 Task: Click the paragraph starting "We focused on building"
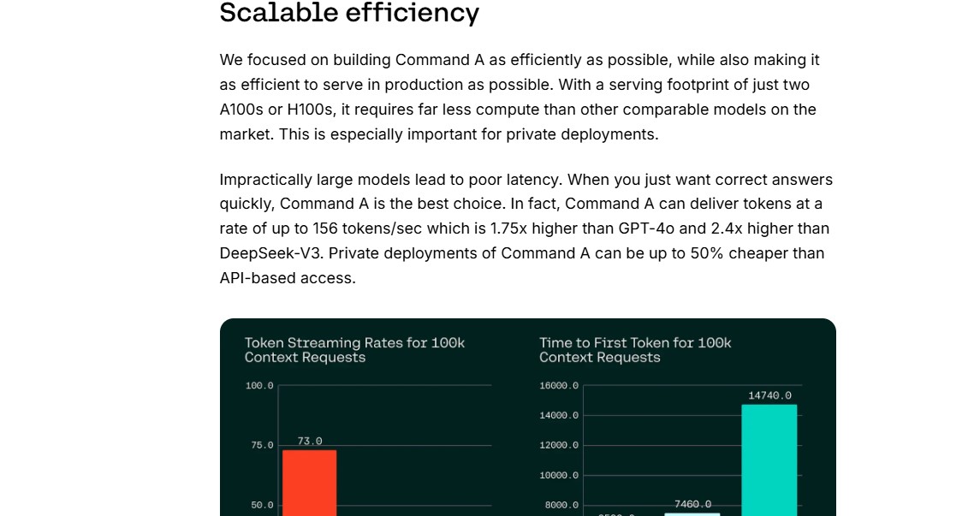[520, 97]
